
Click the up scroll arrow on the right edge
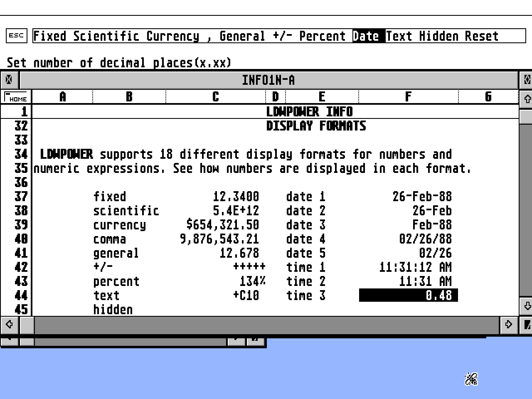click(x=526, y=99)
